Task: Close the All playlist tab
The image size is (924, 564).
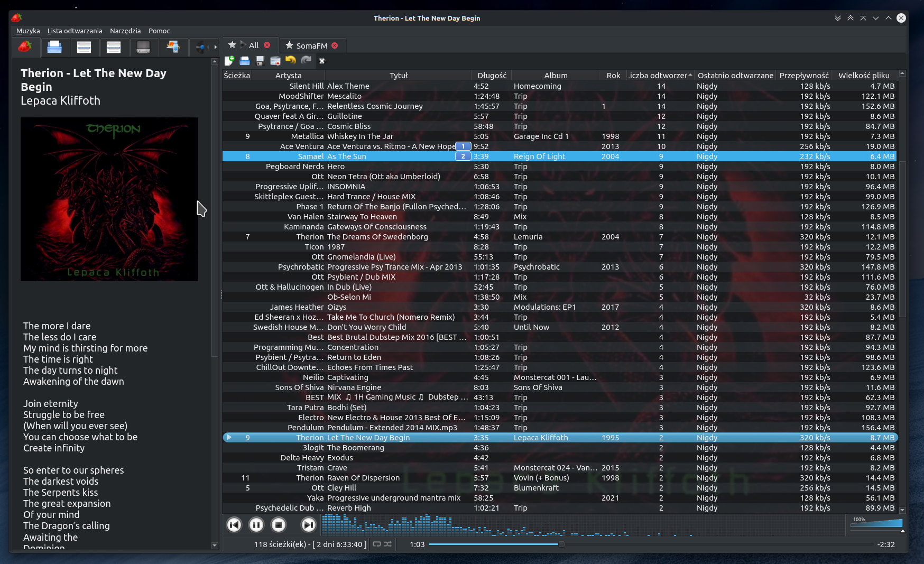Action: (267, 45)
